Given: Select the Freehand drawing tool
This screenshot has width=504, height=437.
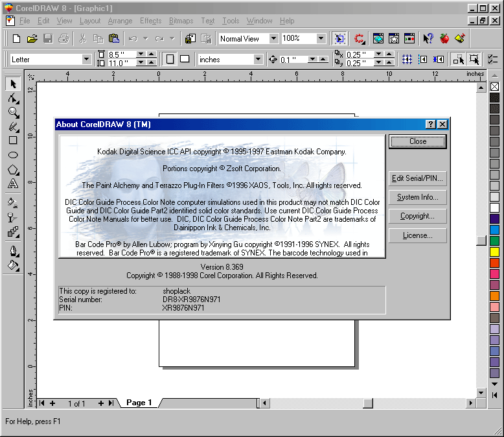Looking at the screenshot, I should click(x=13, y=126).
